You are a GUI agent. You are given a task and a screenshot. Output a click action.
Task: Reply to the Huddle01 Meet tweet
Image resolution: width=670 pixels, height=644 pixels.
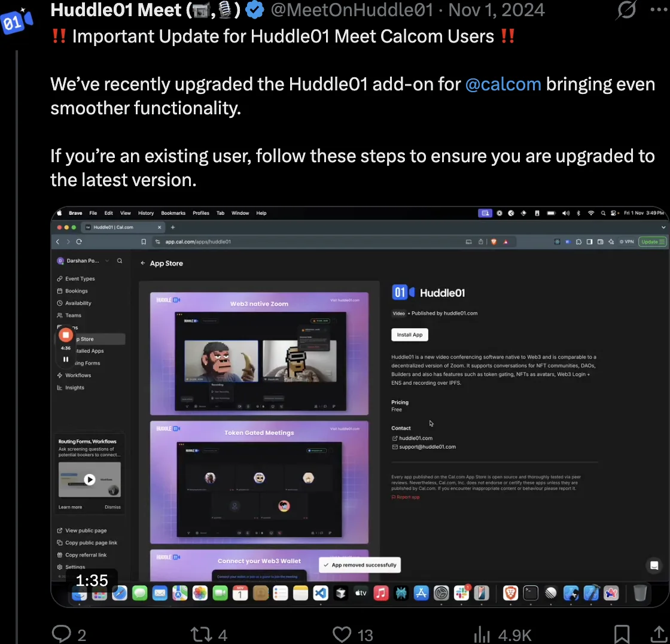pos(62,634)
